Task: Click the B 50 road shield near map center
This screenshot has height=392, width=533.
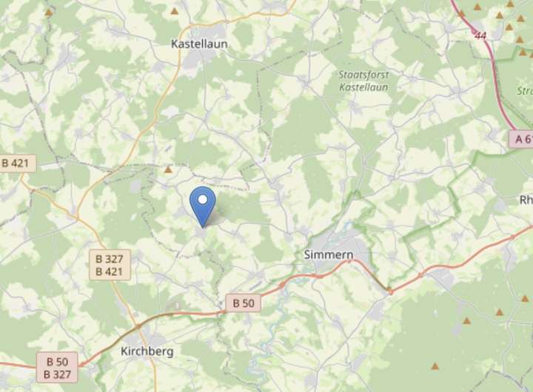Action: [x=244, y=303]
